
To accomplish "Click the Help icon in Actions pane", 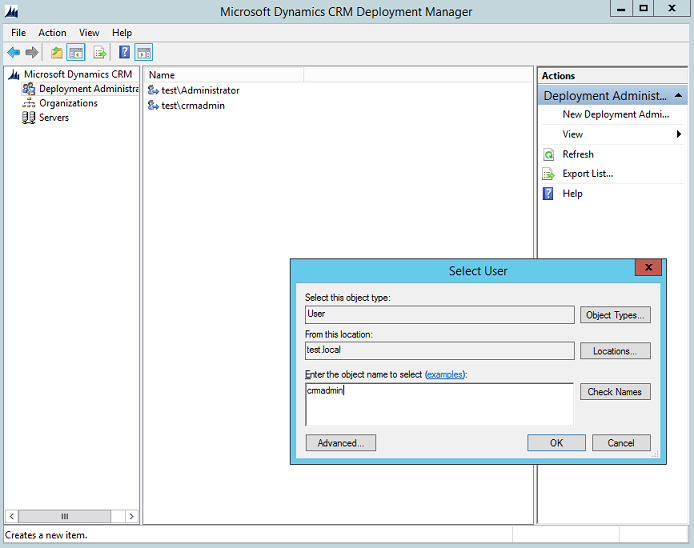I will click(548, 193).
